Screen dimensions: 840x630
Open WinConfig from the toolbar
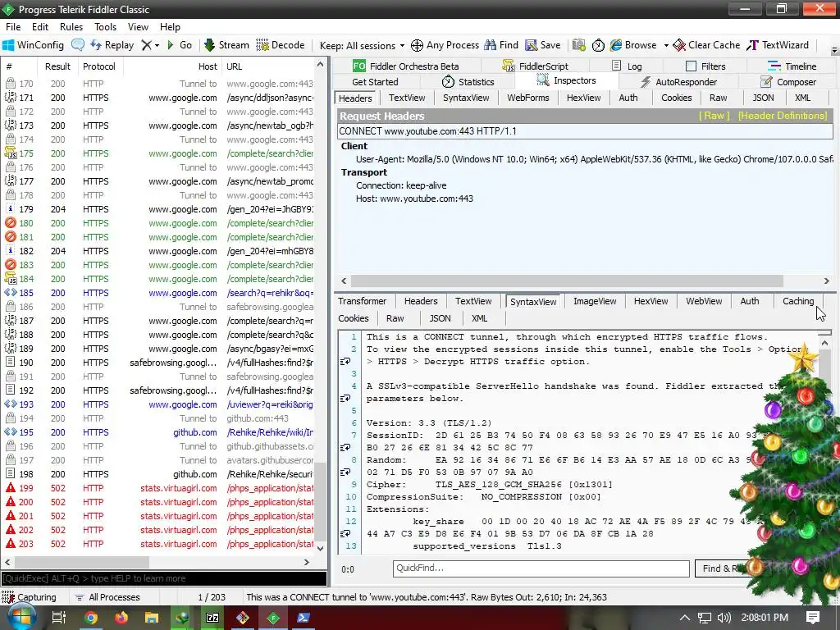[33, 45]
